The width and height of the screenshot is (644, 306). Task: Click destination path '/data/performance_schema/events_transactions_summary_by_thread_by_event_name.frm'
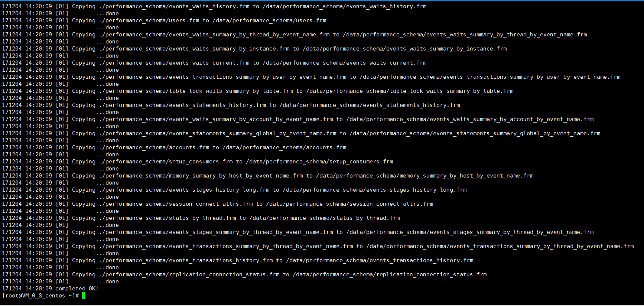(500, 246)
